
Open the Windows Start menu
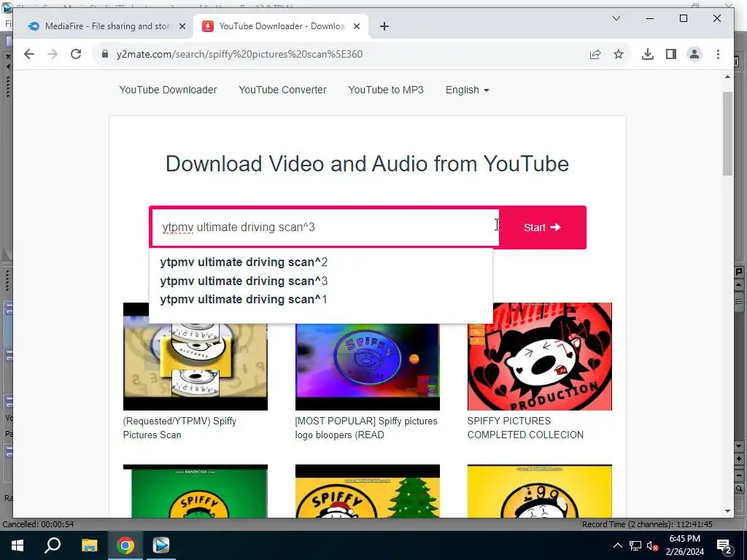[18, 545]
